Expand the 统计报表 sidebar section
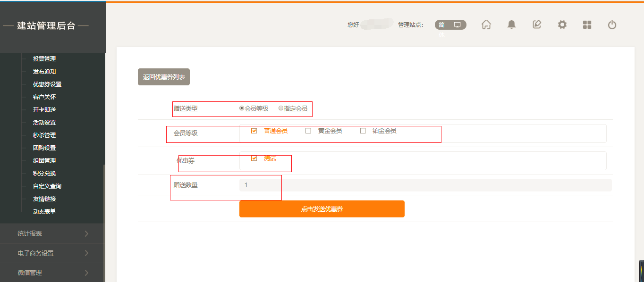Screen dimensions: 644x282 coord(52,233)
